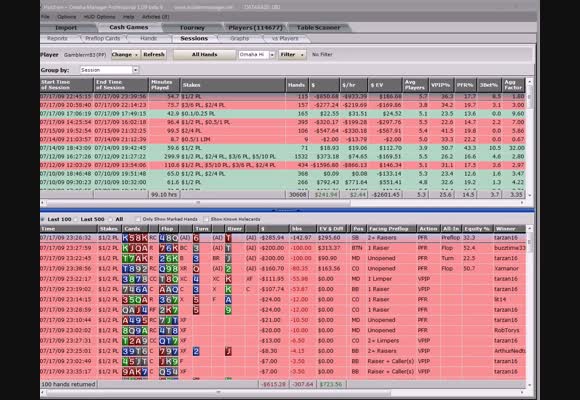Click the K58K hole cards in first hand row
580x400 pixels.
[135, 238]
